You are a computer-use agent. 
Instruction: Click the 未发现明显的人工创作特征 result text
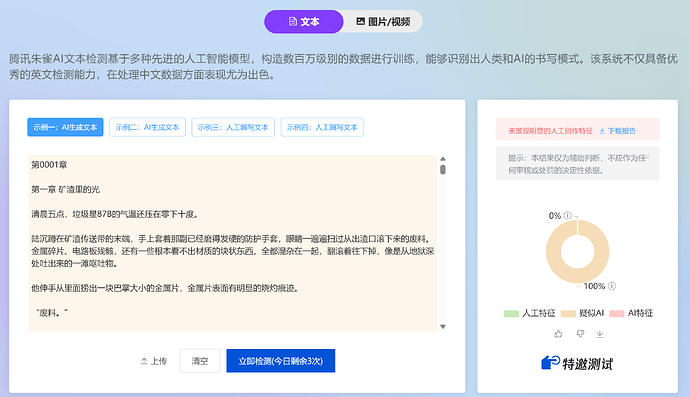click(x=551, y=131)
